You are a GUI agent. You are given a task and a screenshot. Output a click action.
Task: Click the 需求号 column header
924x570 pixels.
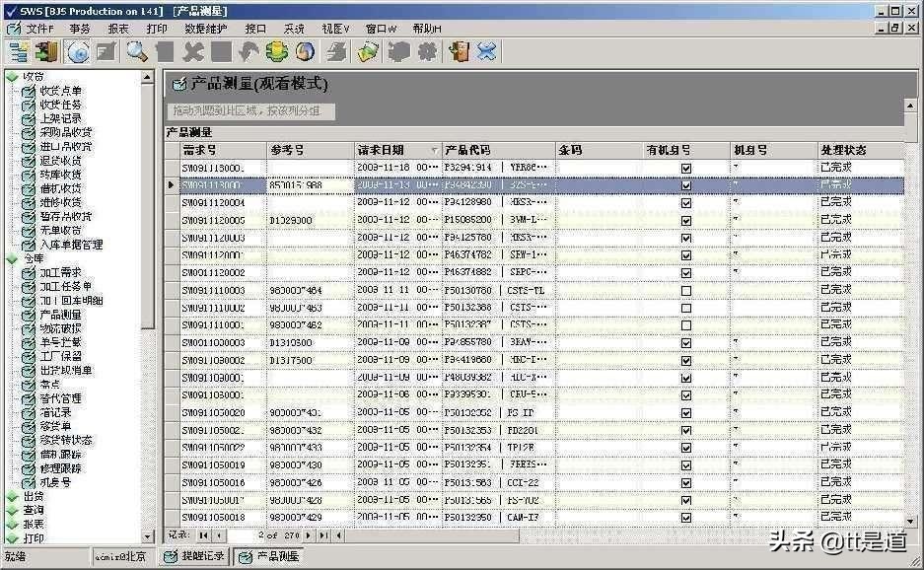[x=223, y=150]
